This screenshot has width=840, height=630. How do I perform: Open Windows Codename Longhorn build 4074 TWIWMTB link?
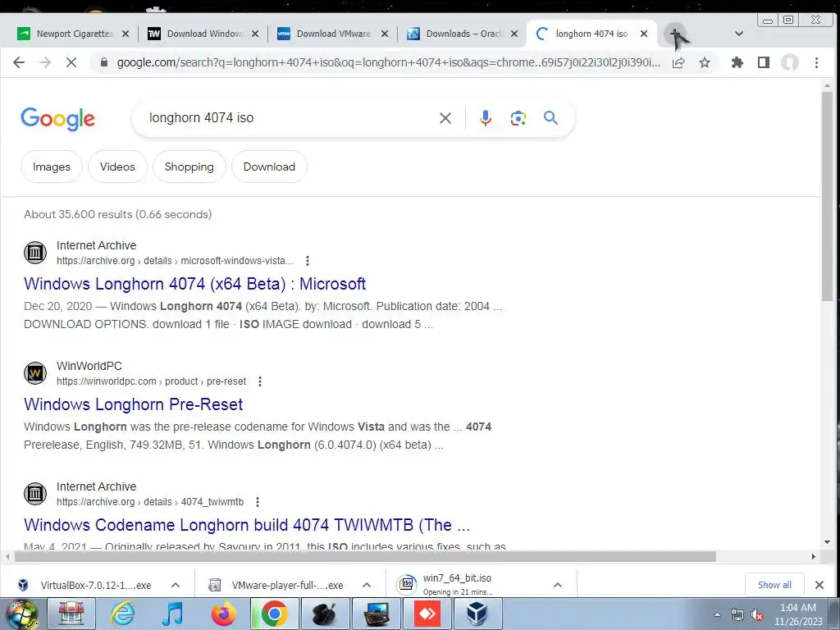point(247,525)
